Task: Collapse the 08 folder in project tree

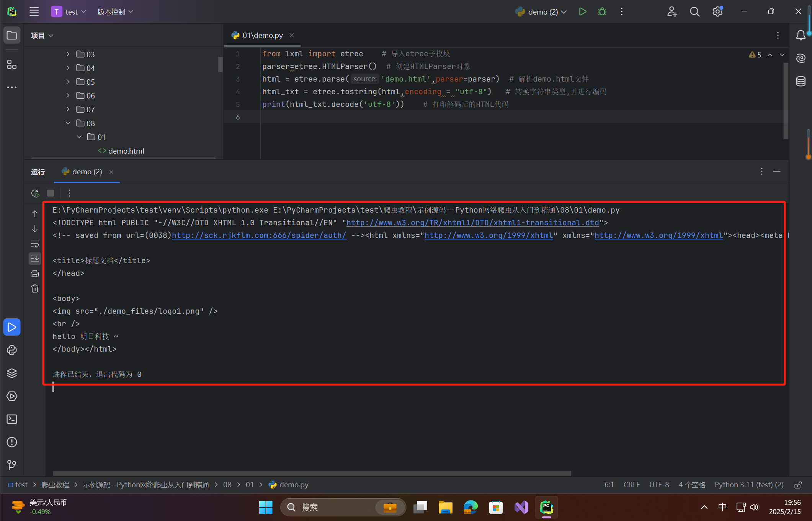Action: click(x=68, y=123)
